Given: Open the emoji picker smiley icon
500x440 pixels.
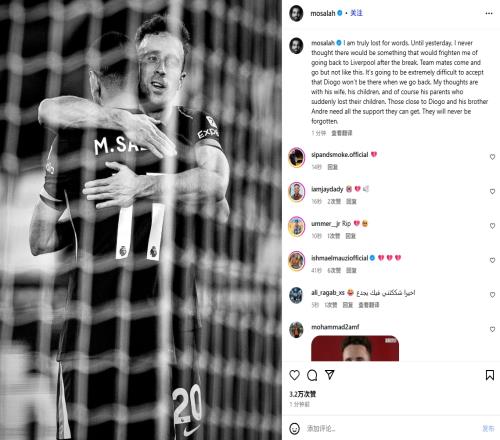Looking at the screenshot, I should click(294, 428).
